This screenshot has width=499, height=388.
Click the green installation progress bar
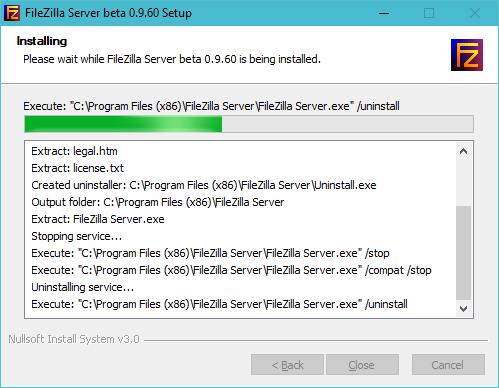coord(249,124)
